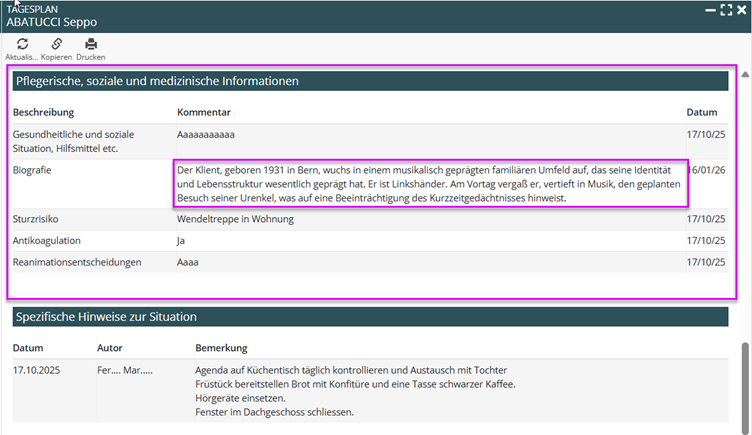Print the Tagesplan with the Drucken icon

91,44
